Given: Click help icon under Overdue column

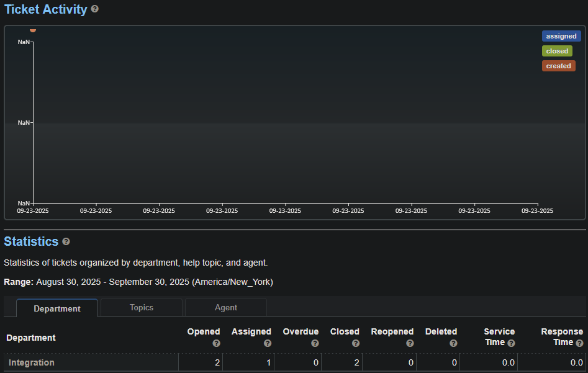Looking at the screenshot, I should [315, 343].
